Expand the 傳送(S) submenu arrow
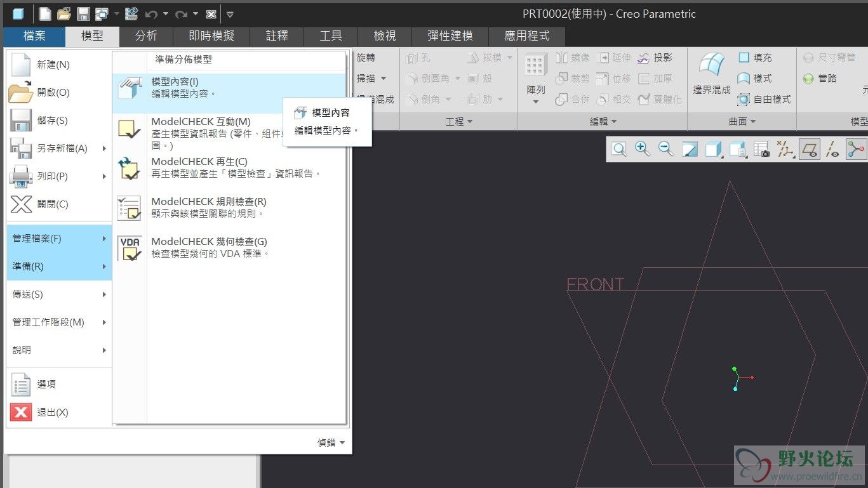The height and width of the screenshot is (488, 868). coord(104,294)
